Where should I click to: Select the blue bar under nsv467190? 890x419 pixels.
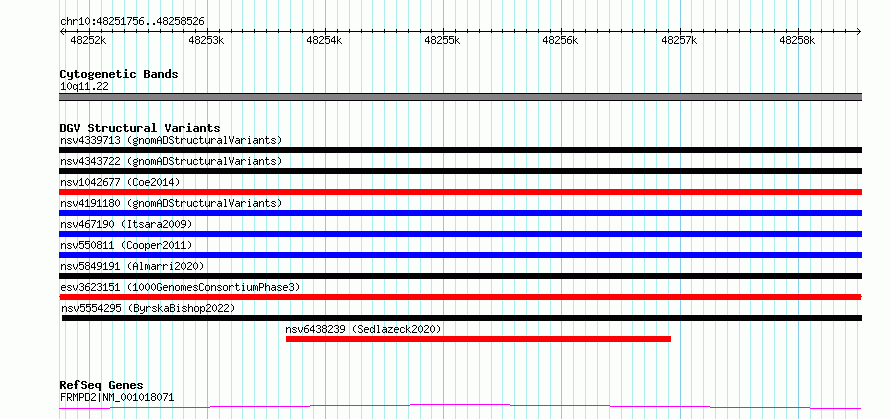tap(460, 234)
